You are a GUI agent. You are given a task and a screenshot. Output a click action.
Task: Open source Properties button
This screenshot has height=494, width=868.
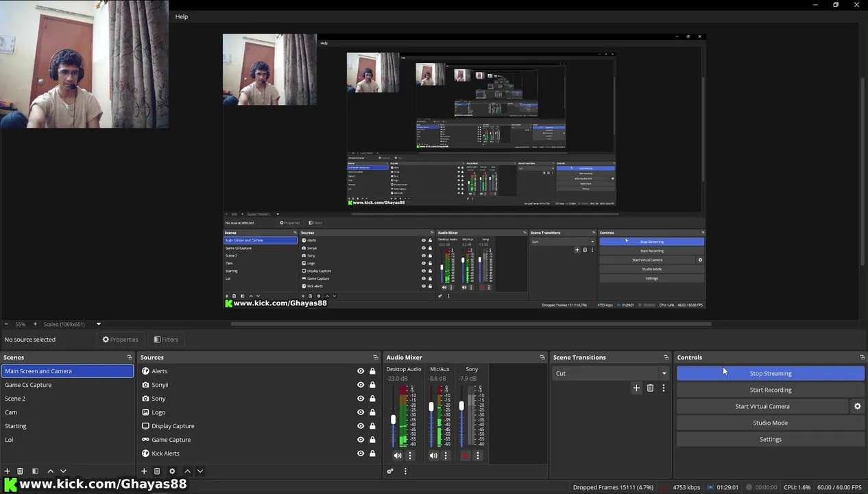[121, 340]
